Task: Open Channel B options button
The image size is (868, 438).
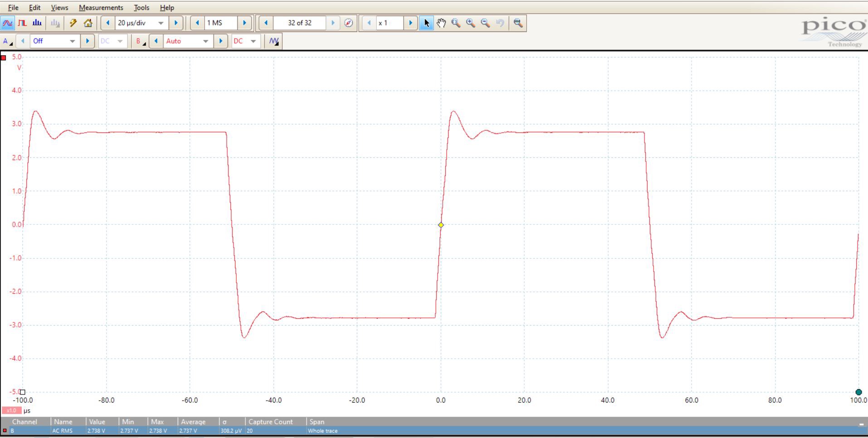Action: (140, 41)
